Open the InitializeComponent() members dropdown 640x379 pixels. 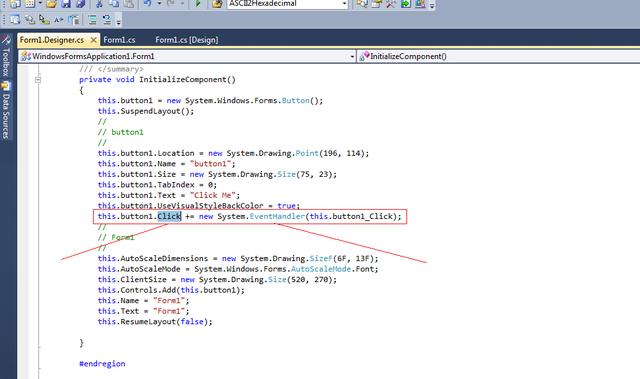point(499,56)
